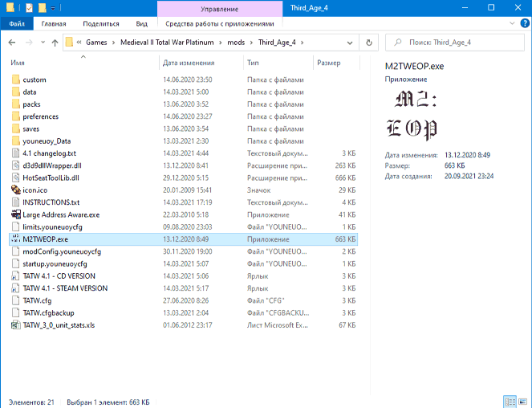Navigate back with the left arrow

pos(13,42)
